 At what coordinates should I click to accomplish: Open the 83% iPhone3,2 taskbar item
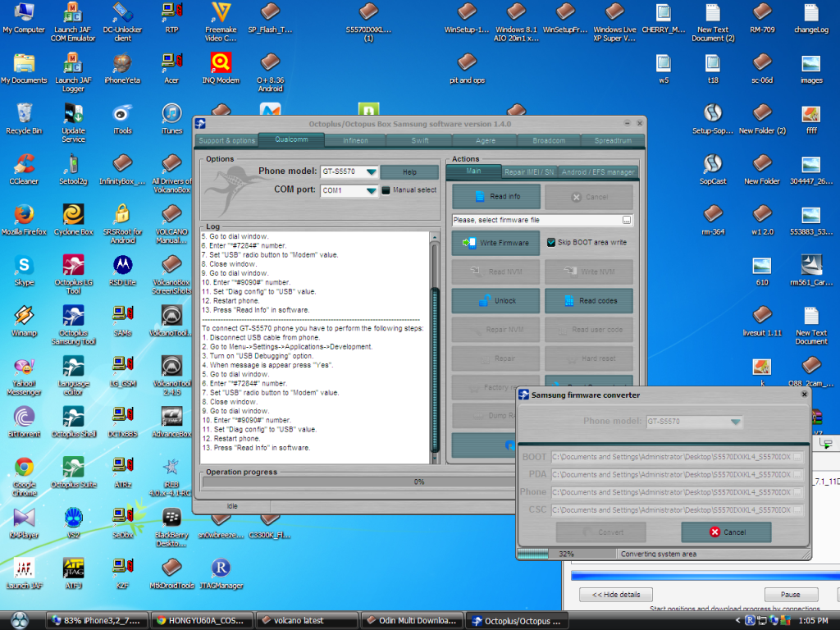[x=97, y=620]
